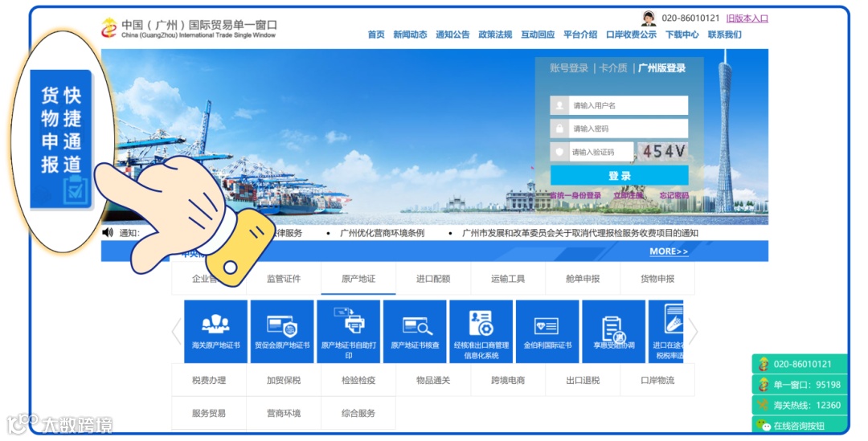Click the 快捷通道 货物申报 banner
The image size is (868, 441).
(61, 139)
